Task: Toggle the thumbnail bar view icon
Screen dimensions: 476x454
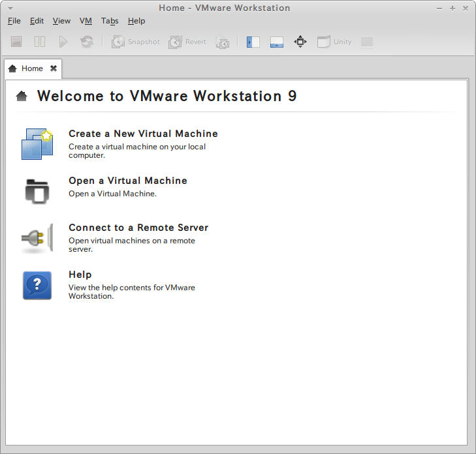Action: click(277, 42)
